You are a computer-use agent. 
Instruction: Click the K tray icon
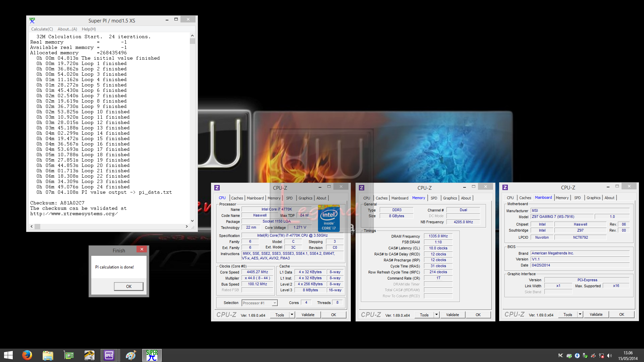560,356
